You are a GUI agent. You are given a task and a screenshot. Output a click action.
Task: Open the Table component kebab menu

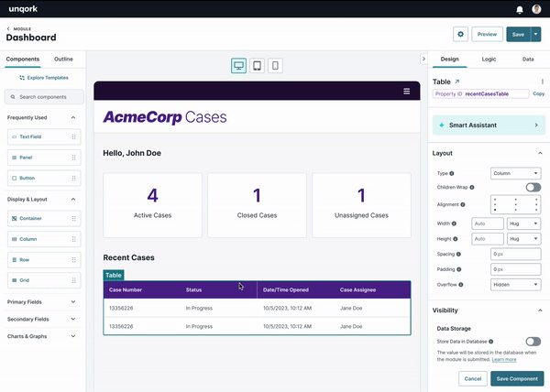coord(543,82)
